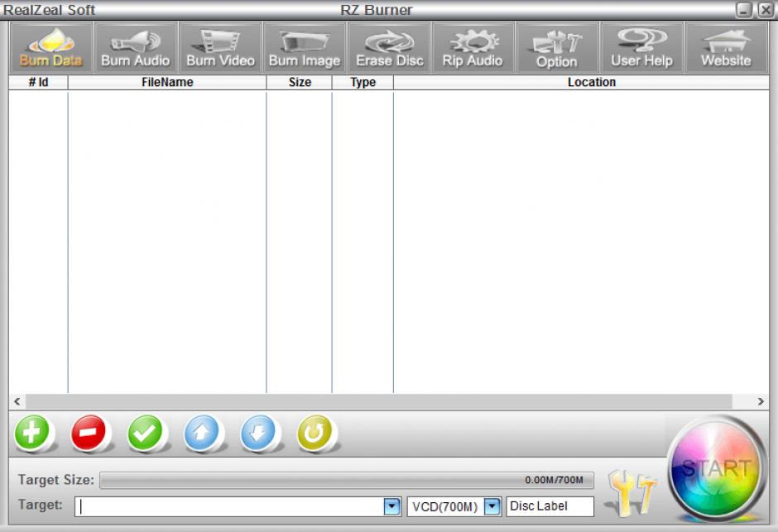Click the colorful START button
The image size is (778, 532).
coord(716,469)
